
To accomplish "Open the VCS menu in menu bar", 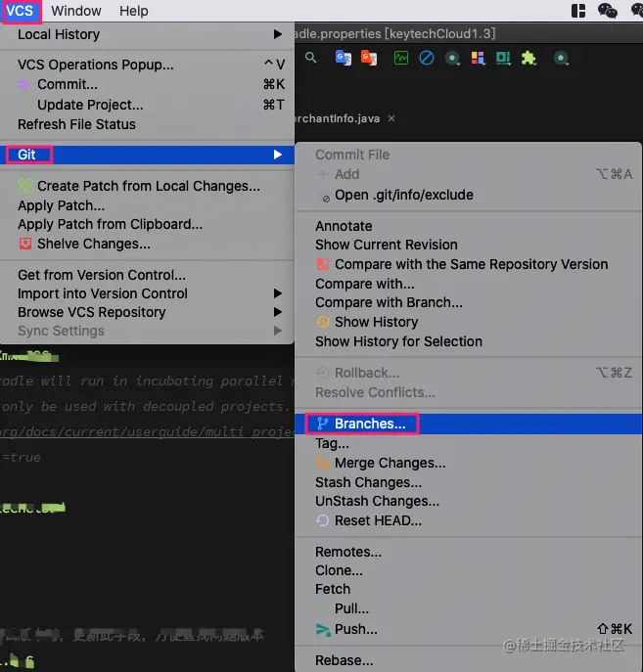I will 20,11.
